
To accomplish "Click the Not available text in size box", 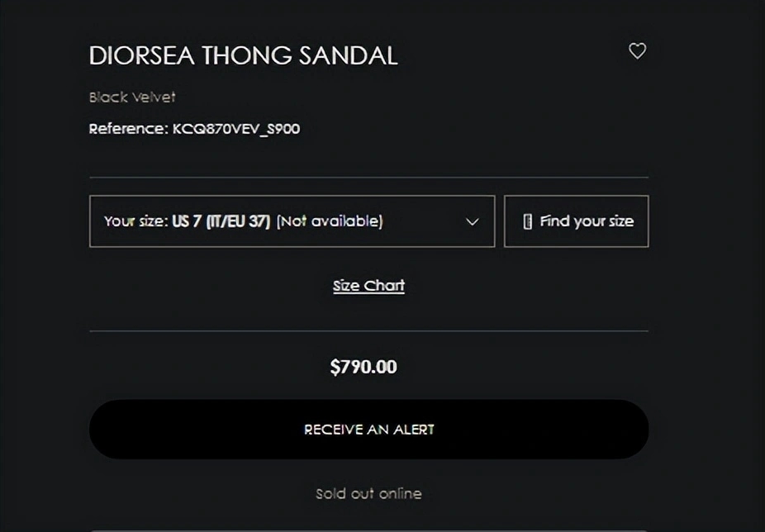I will (x=329, y=221).
